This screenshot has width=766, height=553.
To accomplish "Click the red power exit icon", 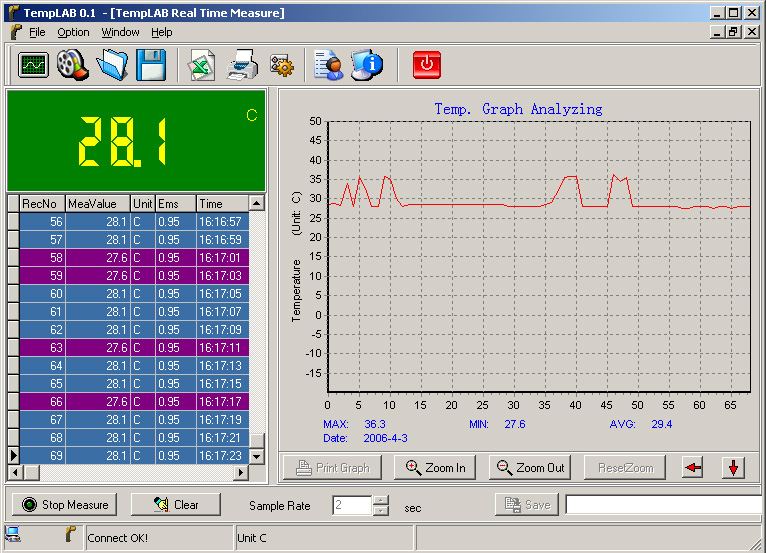I will (x=427, y=66).
